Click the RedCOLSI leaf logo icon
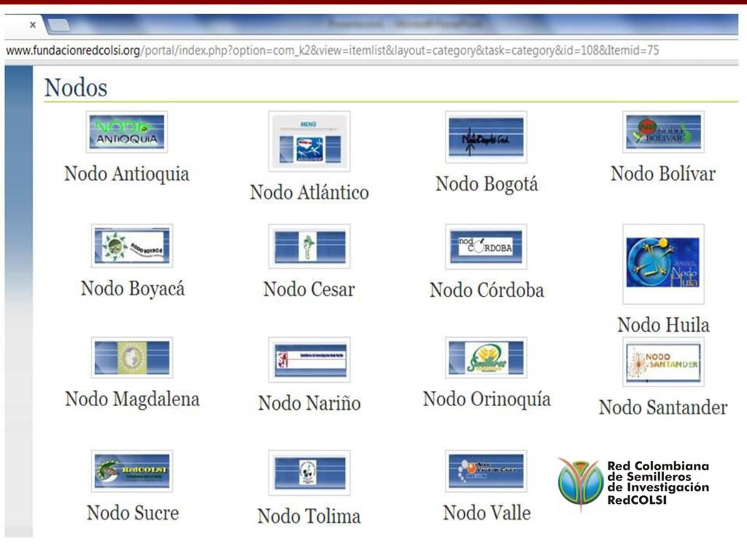 coord(581,484)
